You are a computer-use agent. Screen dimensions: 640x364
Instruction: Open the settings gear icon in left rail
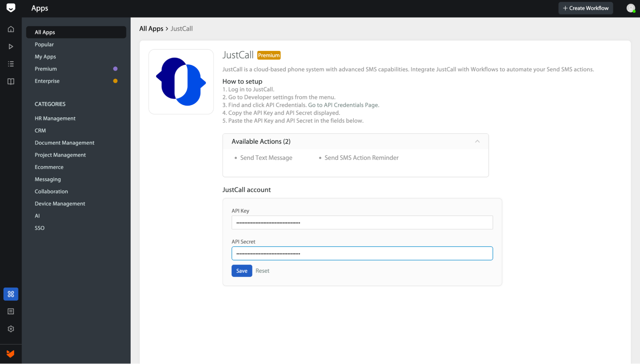click(x=11, y=329)
